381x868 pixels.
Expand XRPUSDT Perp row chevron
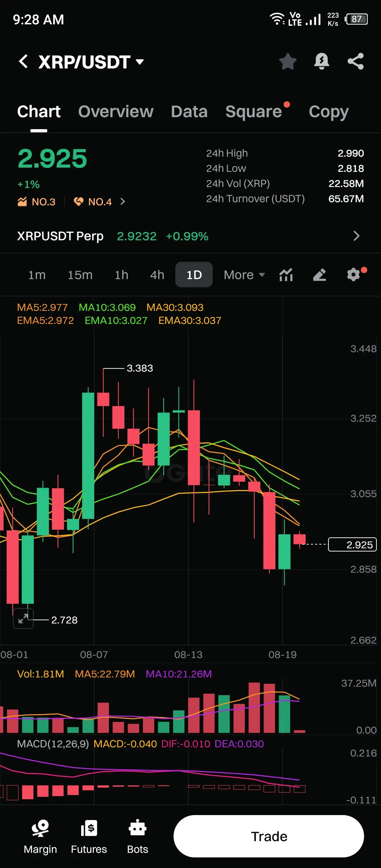pos(356,236)
